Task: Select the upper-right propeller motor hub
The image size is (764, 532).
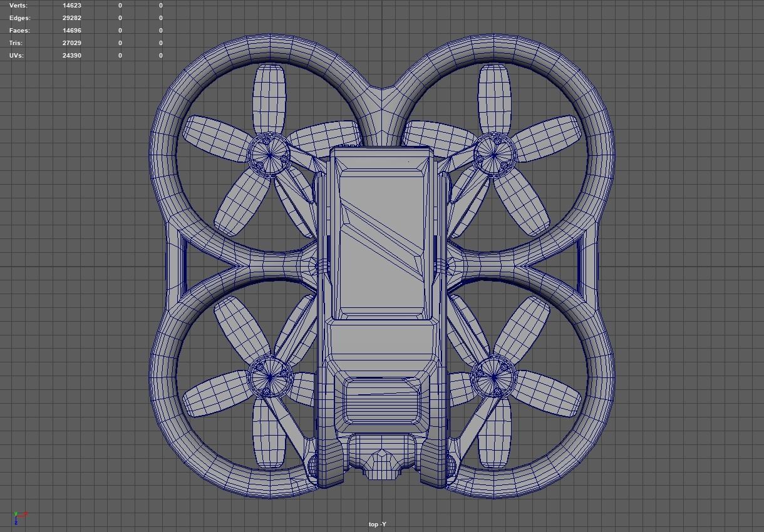Action: pyautogui.click(x=495, y=153)
